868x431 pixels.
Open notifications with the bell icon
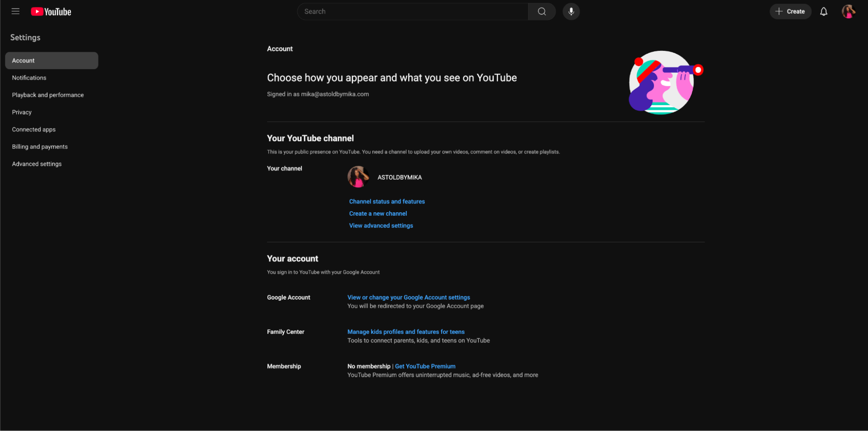(823, 11)
